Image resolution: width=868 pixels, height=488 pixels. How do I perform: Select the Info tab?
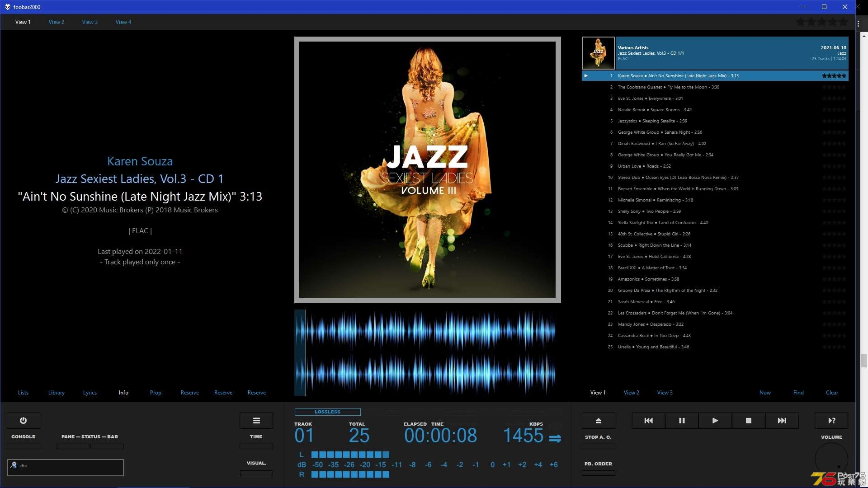123,392
